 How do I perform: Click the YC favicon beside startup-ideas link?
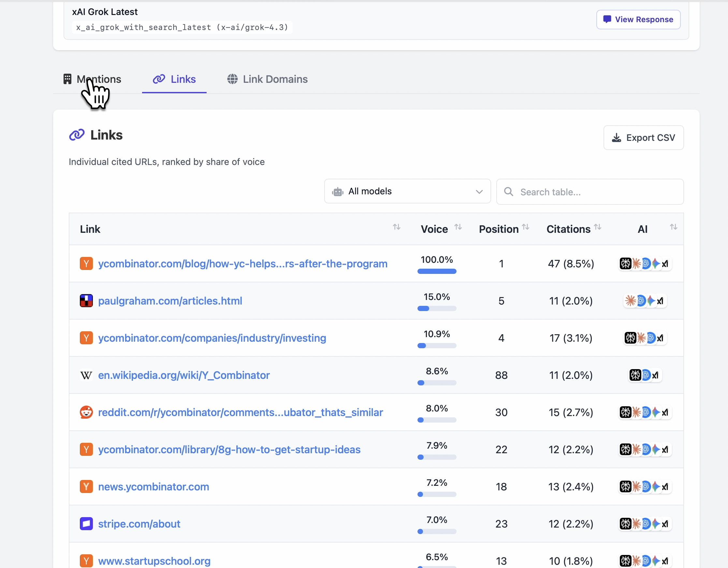coord(86,450)
